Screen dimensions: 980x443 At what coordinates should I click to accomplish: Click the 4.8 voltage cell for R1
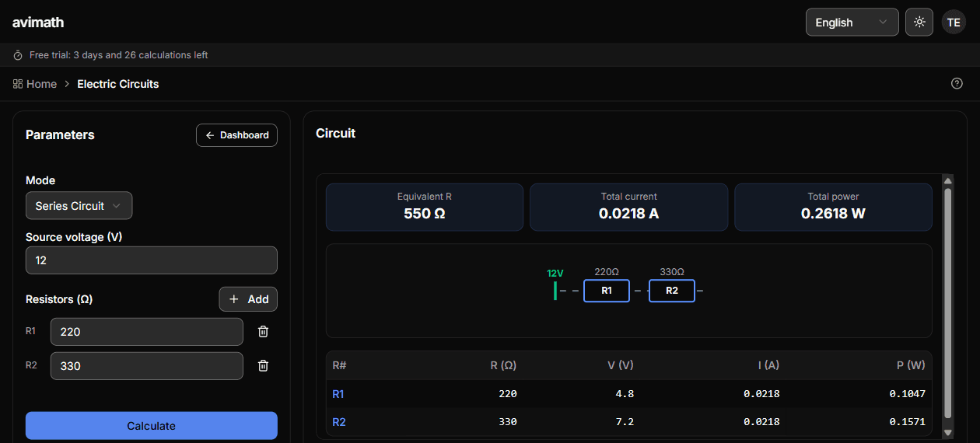[625, 394]
